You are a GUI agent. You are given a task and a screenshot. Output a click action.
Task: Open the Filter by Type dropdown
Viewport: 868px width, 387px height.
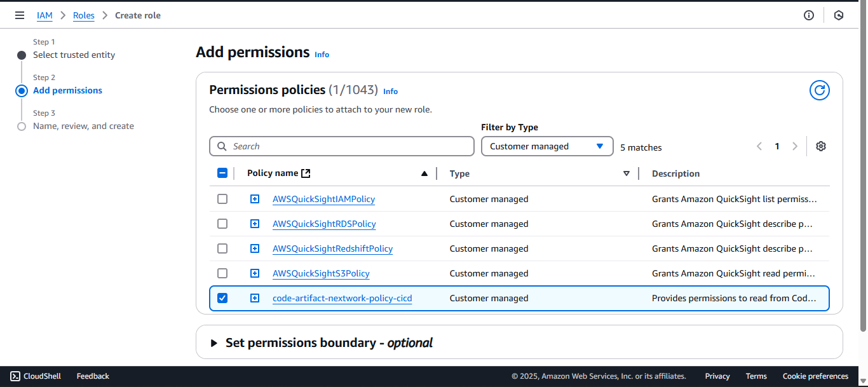[547, 146]
